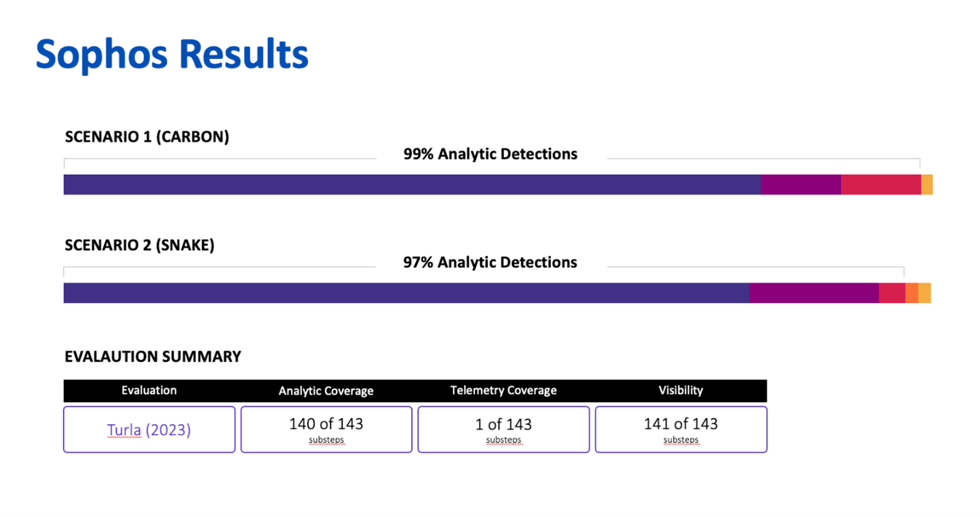The width and height of the screenshot is (980, 518).
Task: Click the Sophos Results title
Action: pos(172,54)
